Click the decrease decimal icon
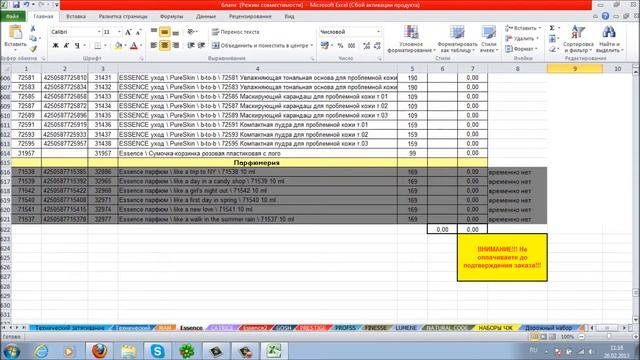Viewport: 640px width, 360px height. click(377, 45)
